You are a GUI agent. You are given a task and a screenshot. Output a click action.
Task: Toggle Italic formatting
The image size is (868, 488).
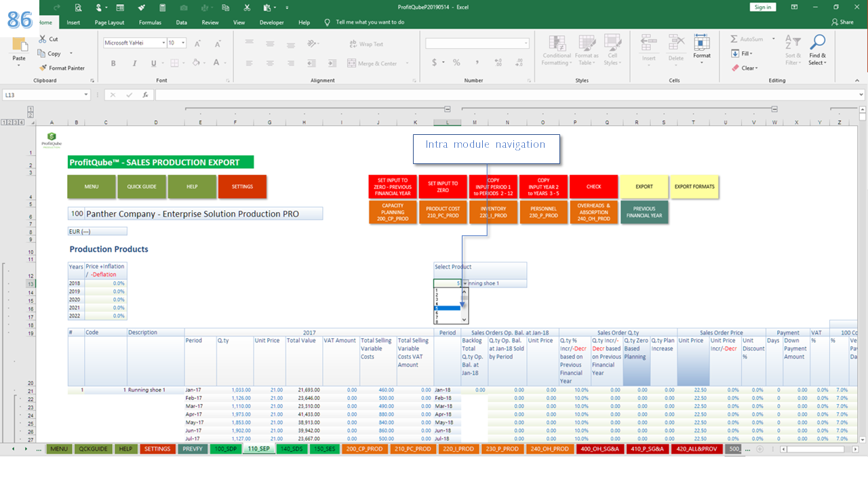(134, 63)
